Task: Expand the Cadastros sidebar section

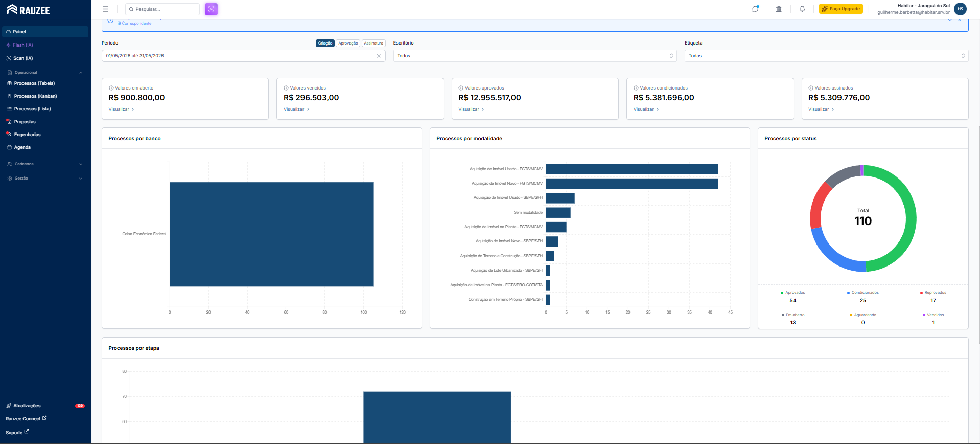Action: click(x=45, y=164)
